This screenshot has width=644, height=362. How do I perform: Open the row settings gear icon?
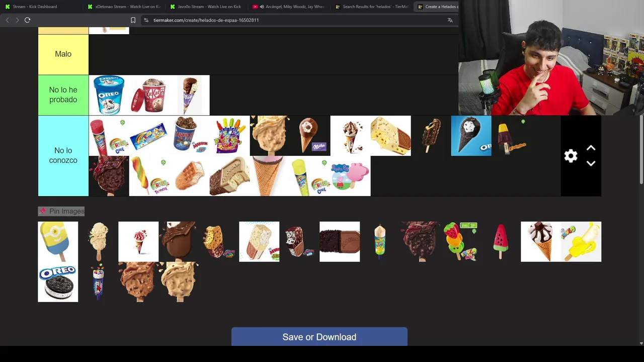[x=571, y=156]
